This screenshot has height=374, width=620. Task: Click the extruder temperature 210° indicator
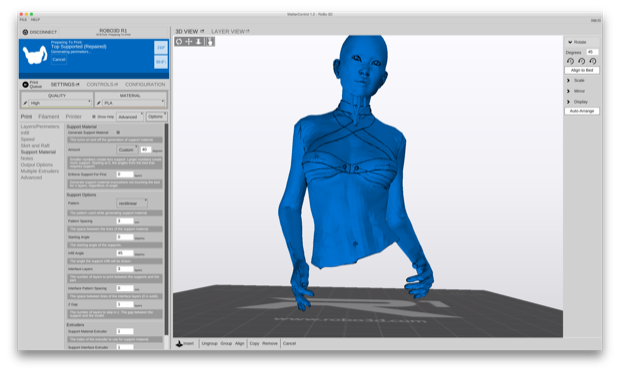[161, 47]
